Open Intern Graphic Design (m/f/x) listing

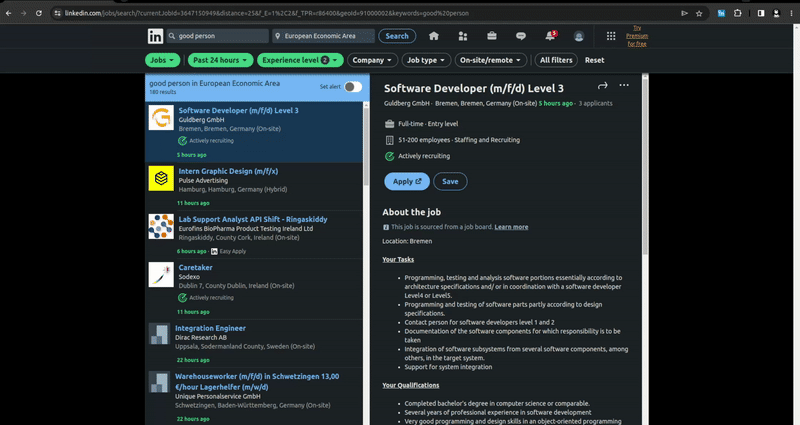(228, 171)
